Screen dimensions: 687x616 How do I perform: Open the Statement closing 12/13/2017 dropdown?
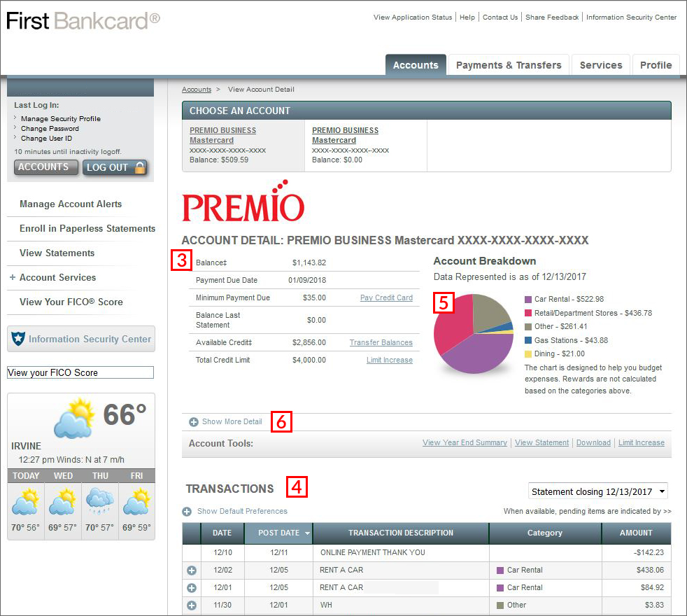598,491
